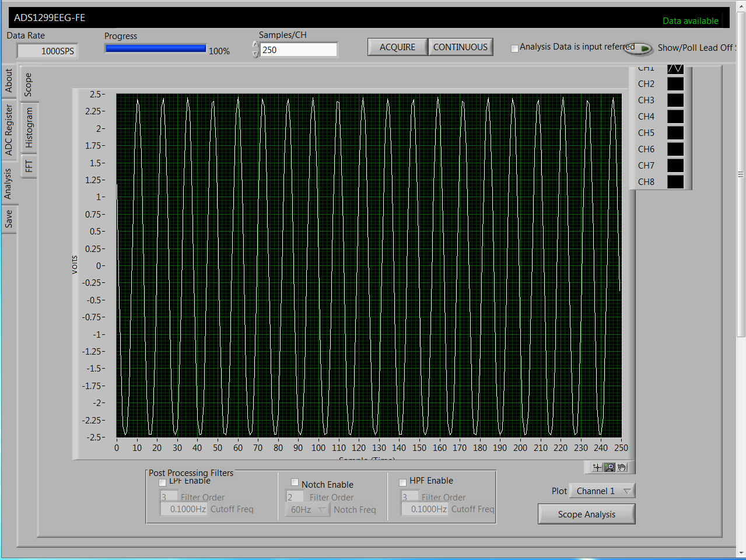This screenshot has height=560, width=746.
Task: Open the 60Hz Notch Freq dropdown
Action: click(x=308, y=510)
